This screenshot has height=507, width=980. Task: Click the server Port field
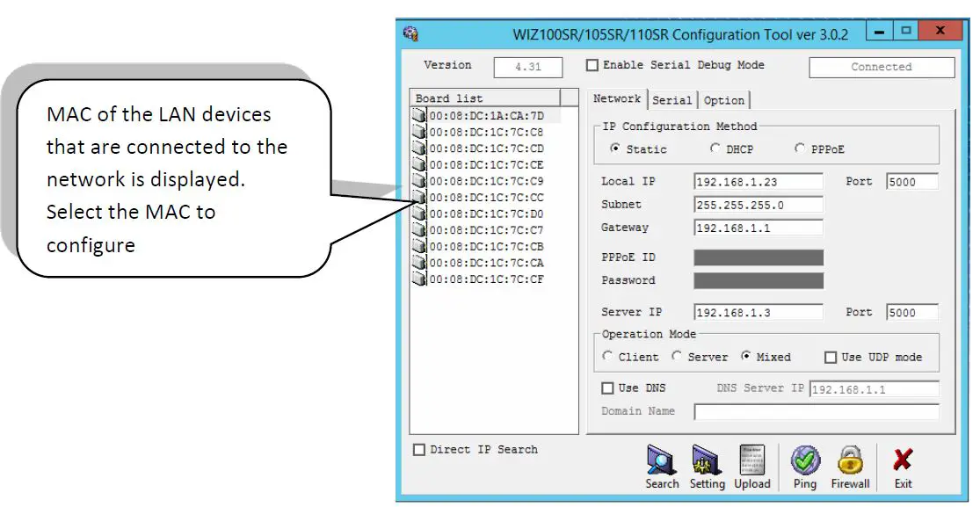coord(911,313)
